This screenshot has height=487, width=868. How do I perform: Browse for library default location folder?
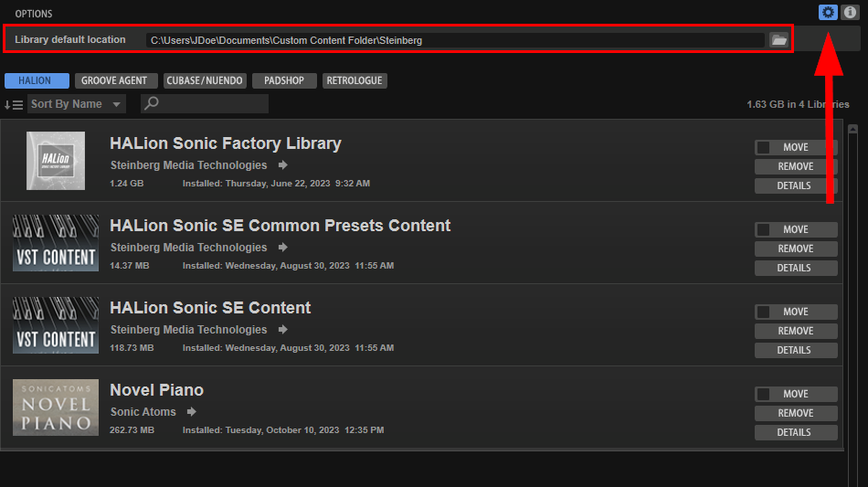(x=778, y=40)
